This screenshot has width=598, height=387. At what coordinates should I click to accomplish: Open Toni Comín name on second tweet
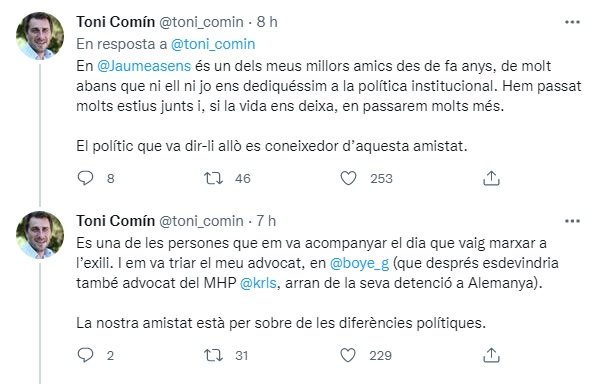115,221
